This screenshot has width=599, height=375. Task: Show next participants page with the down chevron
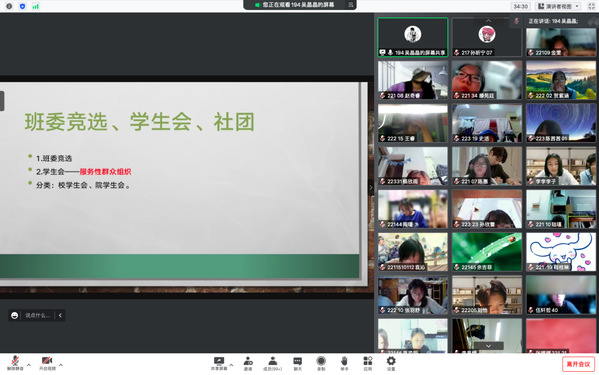tap(488, 346)
